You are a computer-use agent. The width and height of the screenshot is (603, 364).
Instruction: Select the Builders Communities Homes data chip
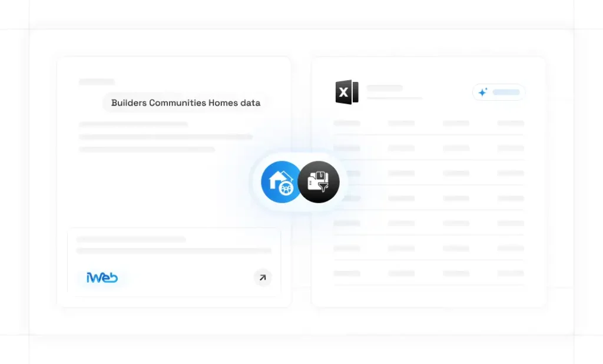click(x=185, y=102)
